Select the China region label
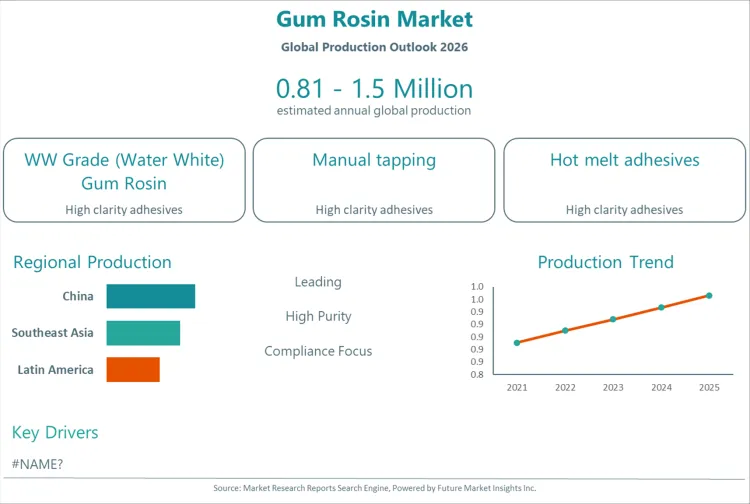 tap(78, 296)
